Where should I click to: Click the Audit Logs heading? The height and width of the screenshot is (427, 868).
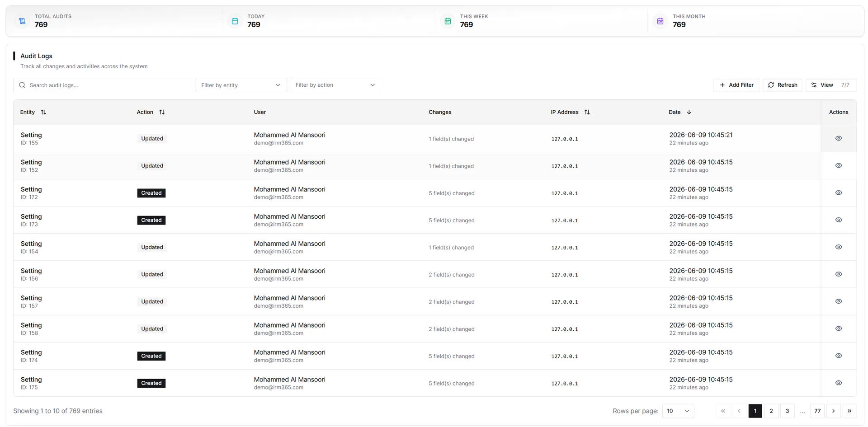click(x=36, y=56)
